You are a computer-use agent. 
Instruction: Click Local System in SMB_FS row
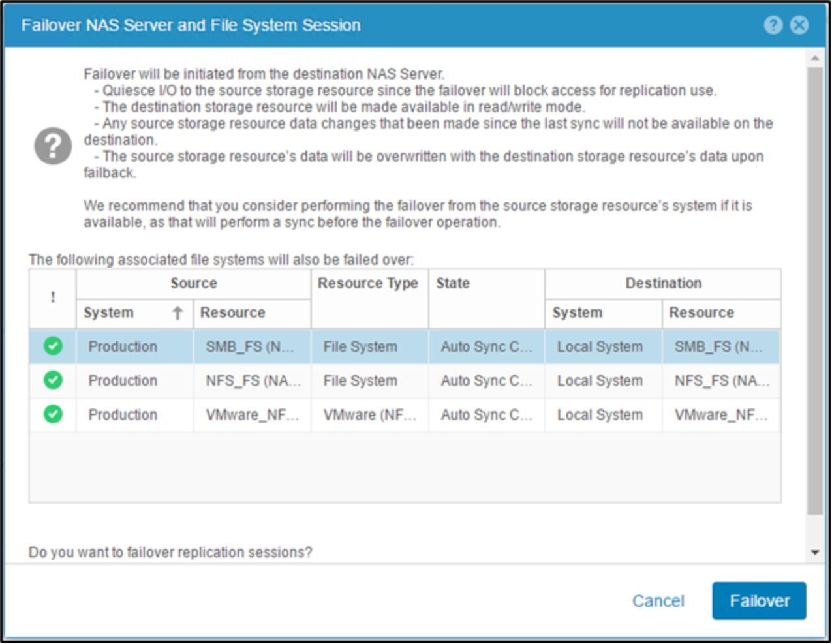coord(603,346)
